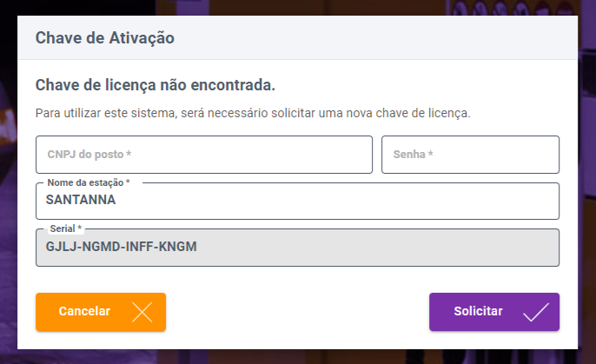The height and width of the screenshot is (364, 596).
Task: Click the 'Nome da estação *' floating label
Action: click(88, 182)
